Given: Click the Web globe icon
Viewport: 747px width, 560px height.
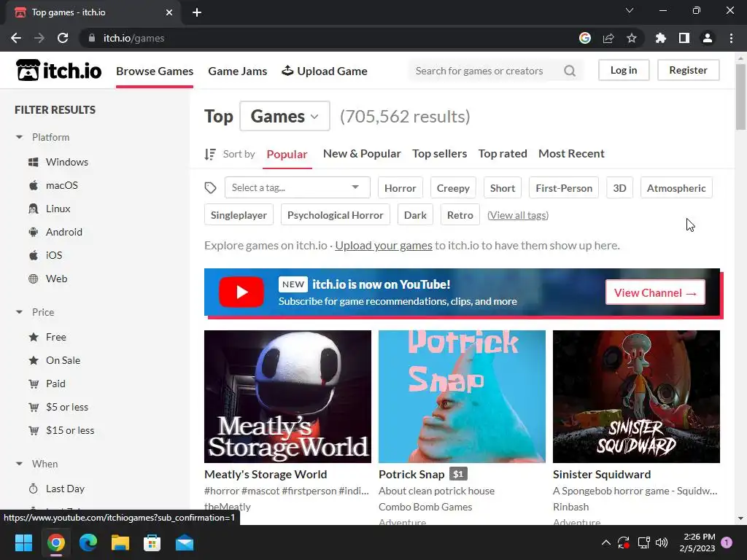Looking at the screenshot, I should click(34, 279).
